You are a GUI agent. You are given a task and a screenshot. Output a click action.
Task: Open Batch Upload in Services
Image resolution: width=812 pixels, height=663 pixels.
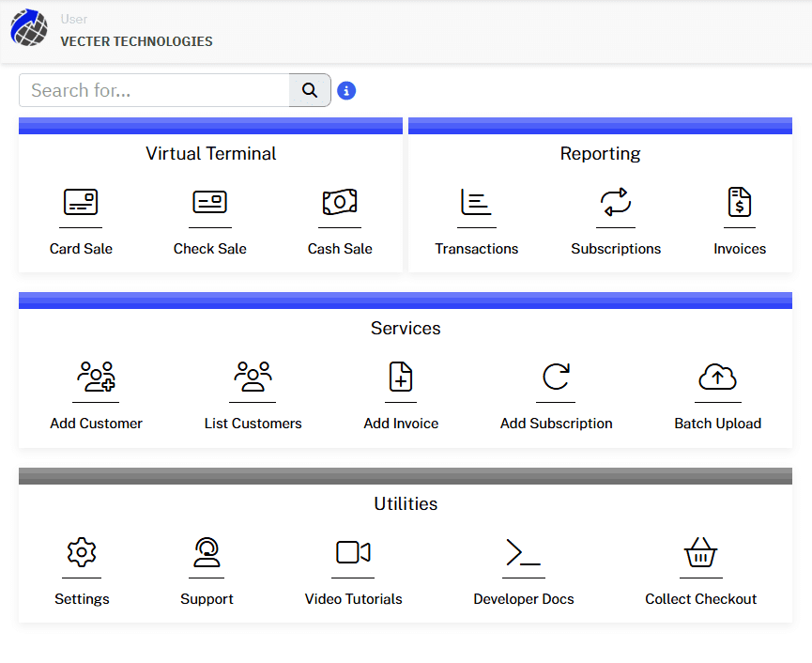click(718, 378)
